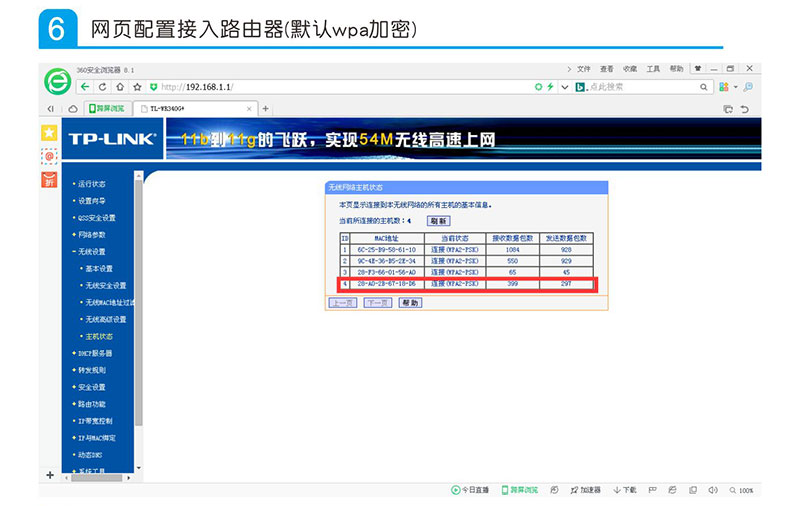Expand DHCP服务器 in the router menu

[95, 353]
